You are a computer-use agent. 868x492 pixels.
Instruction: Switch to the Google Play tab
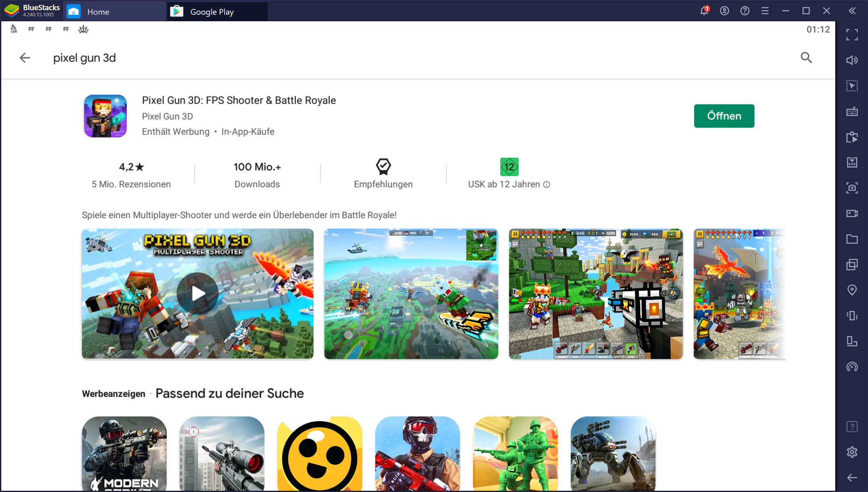217,11
